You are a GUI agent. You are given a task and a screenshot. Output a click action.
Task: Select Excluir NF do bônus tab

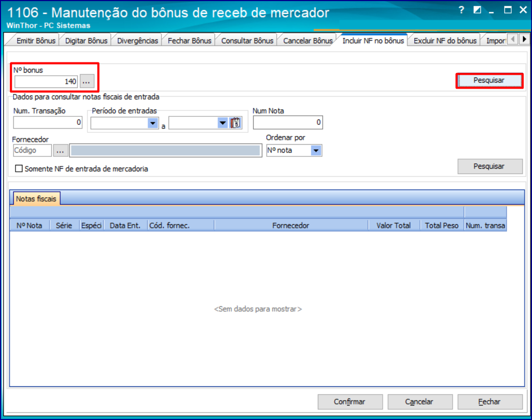click(445, 41)
